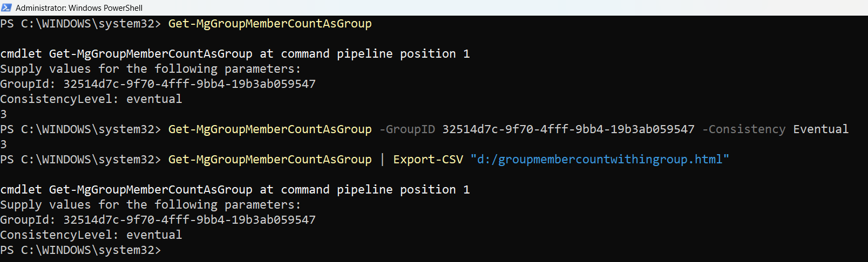Click the first 'ConsistencyLevel: eventual' line

[x=91, y=99]
